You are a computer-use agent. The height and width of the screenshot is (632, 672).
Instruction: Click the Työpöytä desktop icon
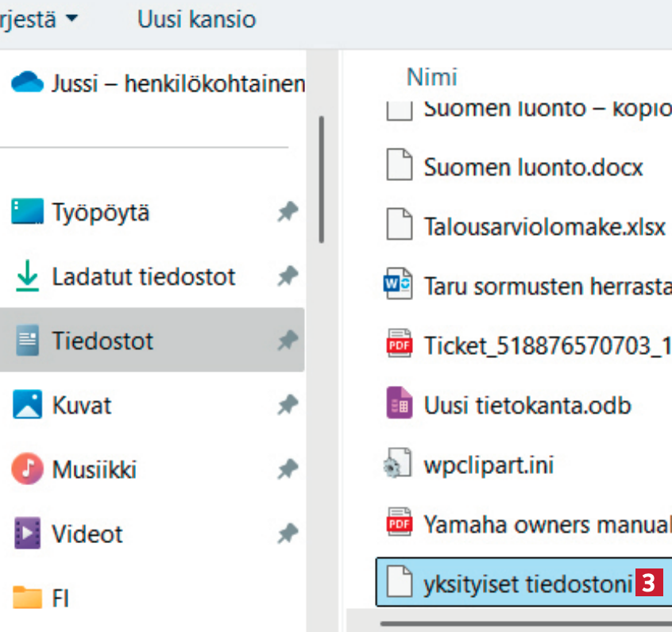(27, 212)
